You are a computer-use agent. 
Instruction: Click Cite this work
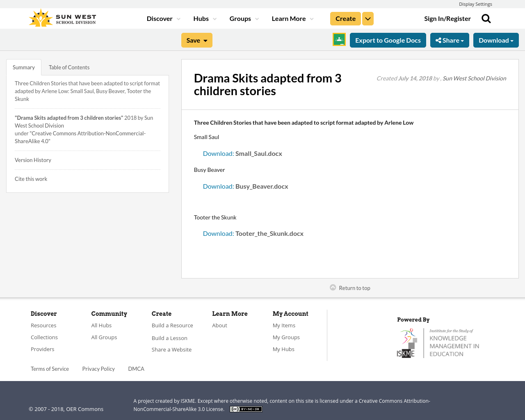pos(31,178)
